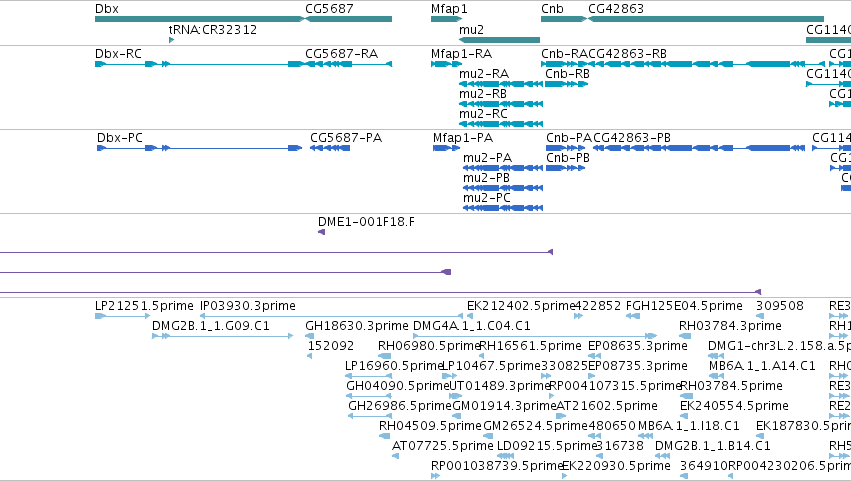Select the UT01489.3prime EST label

[500, 387]
